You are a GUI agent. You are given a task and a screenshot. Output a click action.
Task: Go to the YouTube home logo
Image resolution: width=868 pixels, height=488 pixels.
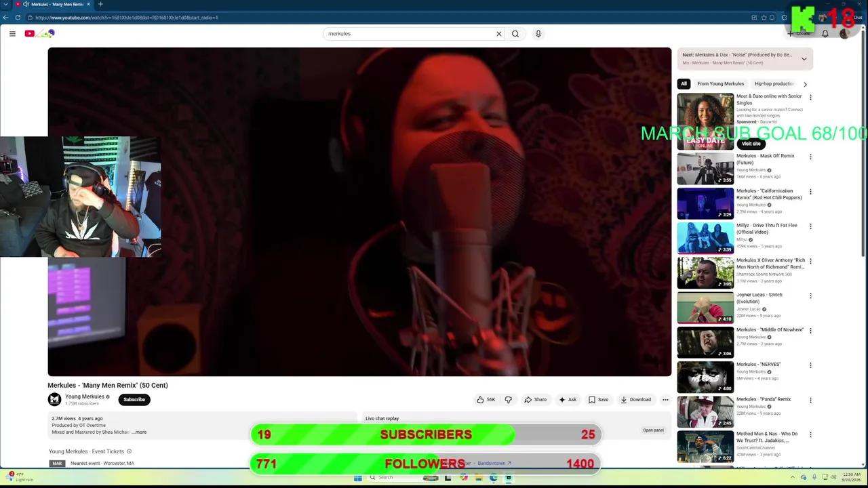[x=39, y=33]
